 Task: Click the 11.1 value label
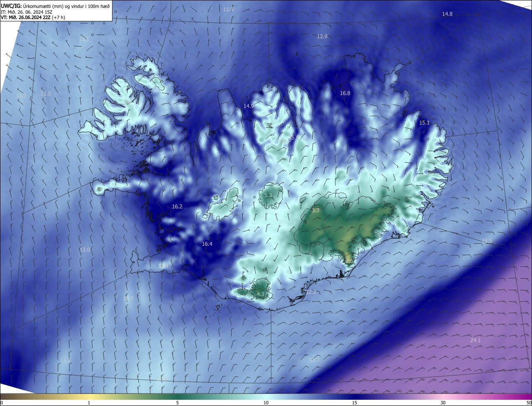point(84,39)
